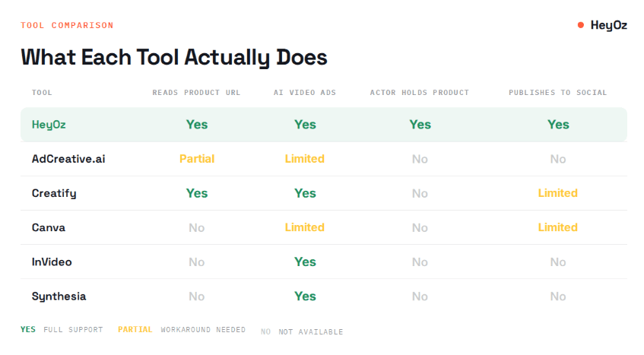The width and height of the screenshot is (644, 355).
Task: Click AdCreative.ai 'No' under Actor Holds Product
Action: 420,159
